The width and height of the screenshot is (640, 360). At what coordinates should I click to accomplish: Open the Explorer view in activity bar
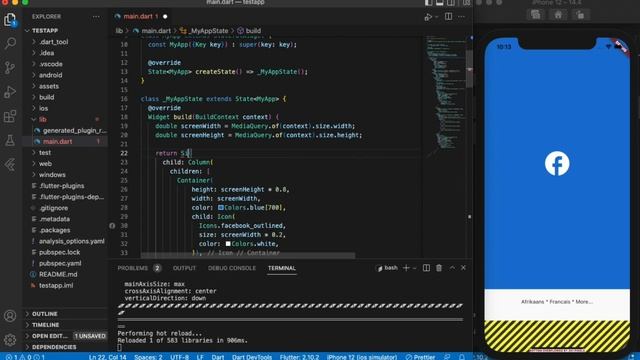pos(10,19)
